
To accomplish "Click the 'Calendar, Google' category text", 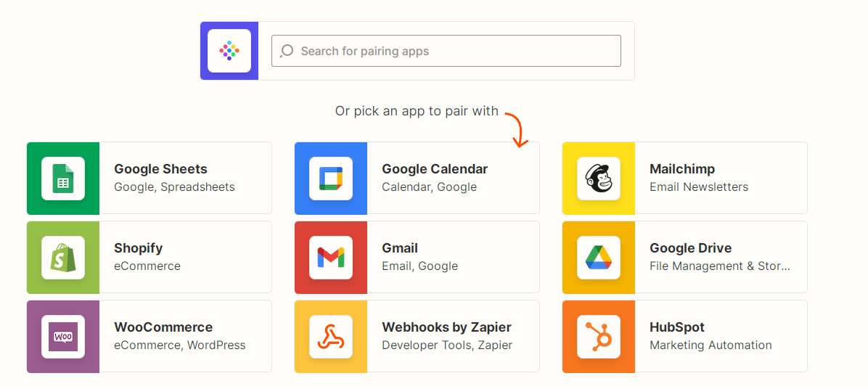I will 429,187.
